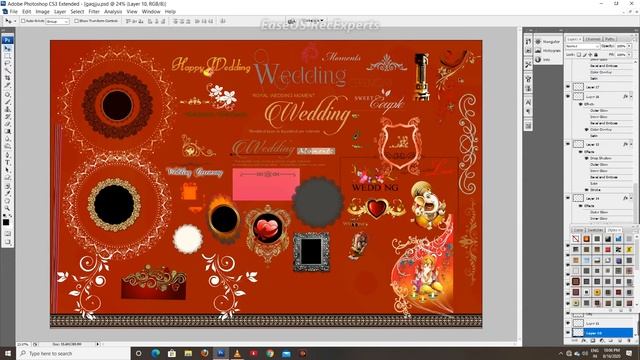Expand the Histogram panel button
Viewport: 640px width, 360px height.
click(x=548, y=51)
